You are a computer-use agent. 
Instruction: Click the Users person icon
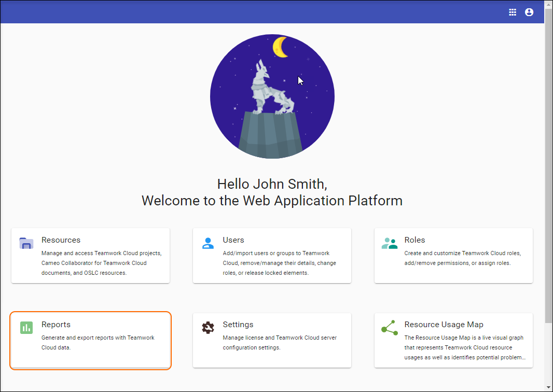(208, 243)
